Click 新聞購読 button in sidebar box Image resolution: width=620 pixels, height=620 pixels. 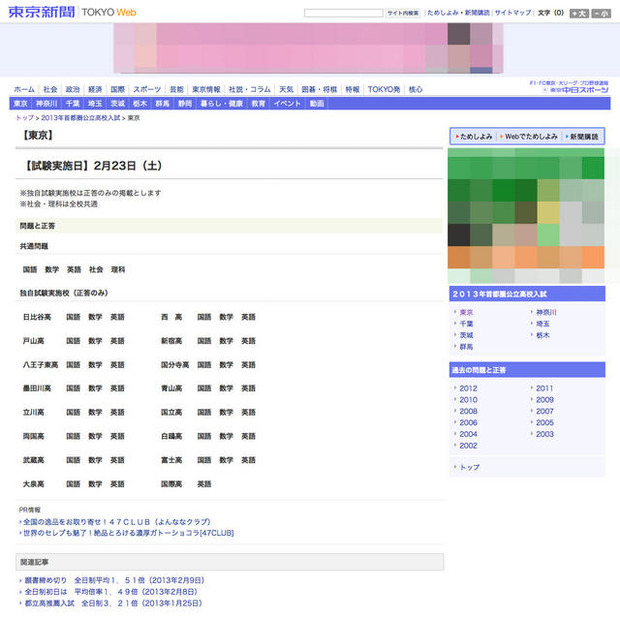pyautogui.click(x=582, y=136)
